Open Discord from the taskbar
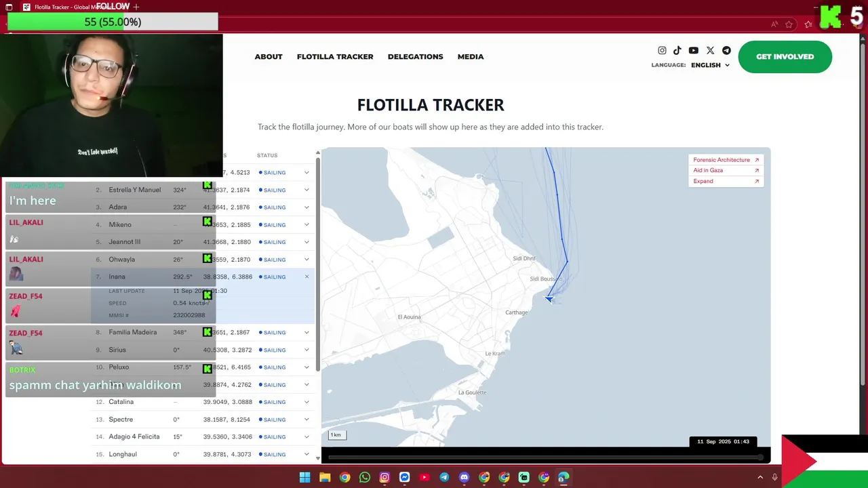This screenshot has width=868, height=488. pyautogui.click(x=464, y=477)
